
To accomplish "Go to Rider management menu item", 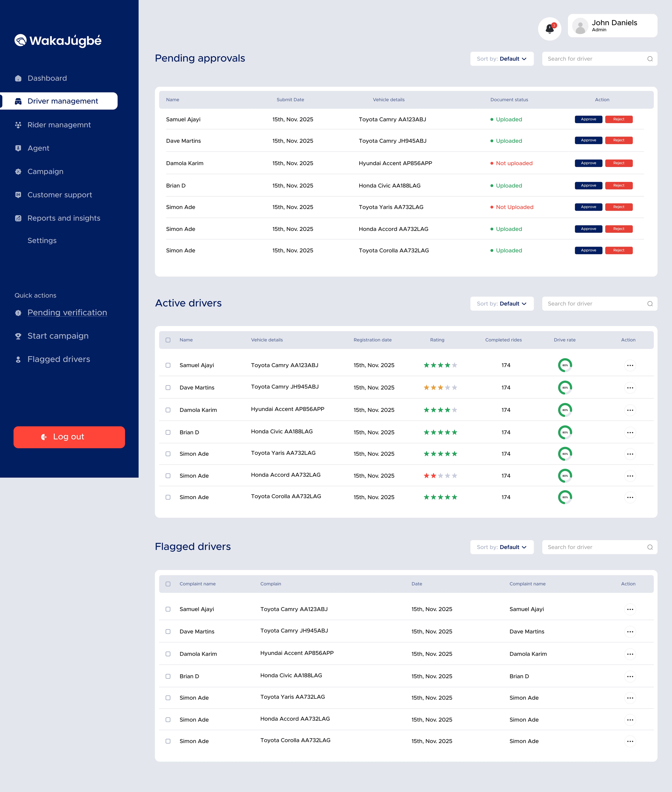I will (59, 125).
